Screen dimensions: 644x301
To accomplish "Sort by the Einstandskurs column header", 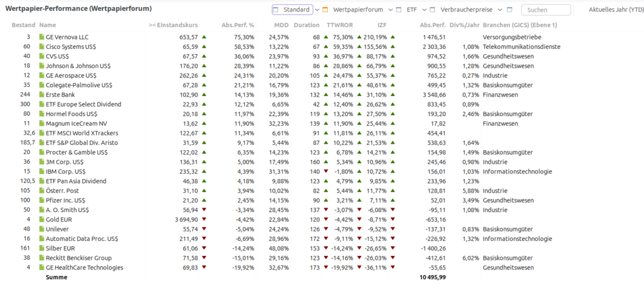I will click(178, 25).
